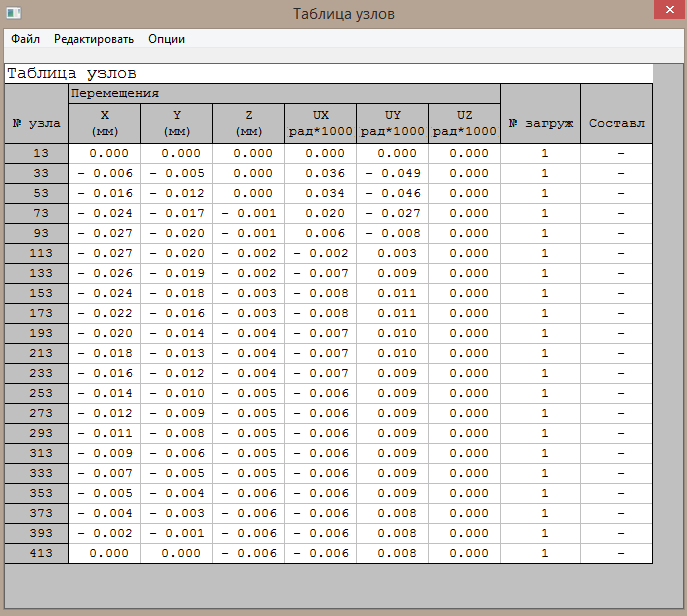This screenshot has height=616, width=687.
Task: Select node row 233
Action: pos(36,373)
